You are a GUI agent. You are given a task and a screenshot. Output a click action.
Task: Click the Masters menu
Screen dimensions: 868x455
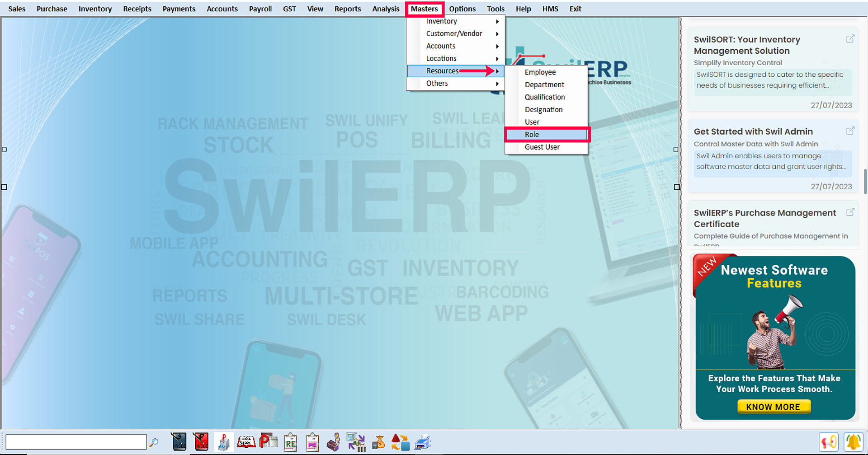[x=425, y=9]
